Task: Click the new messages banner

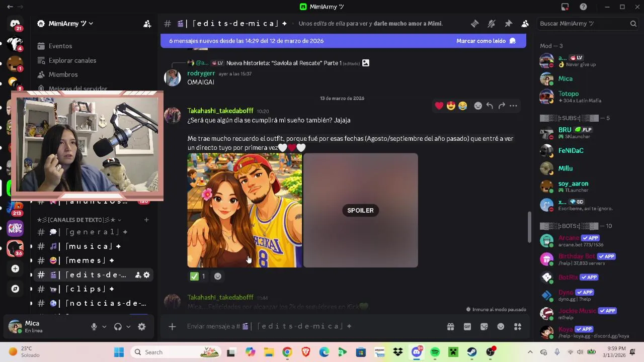Action: pyautogui.click(x=343, y=41)
